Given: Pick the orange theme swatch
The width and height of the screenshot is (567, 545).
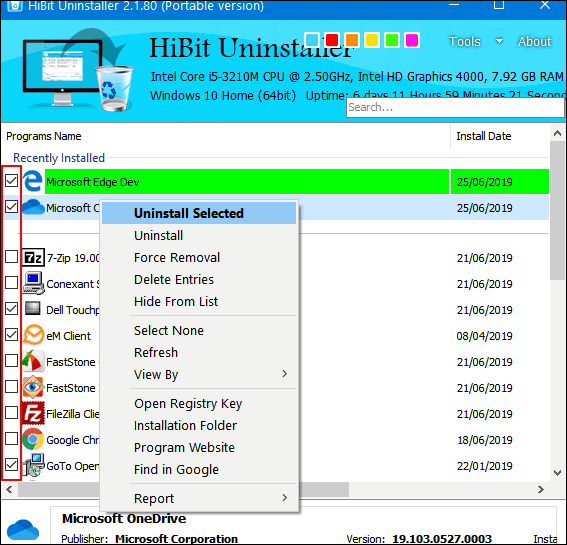Looking at the screenshot, I should 352,40.
